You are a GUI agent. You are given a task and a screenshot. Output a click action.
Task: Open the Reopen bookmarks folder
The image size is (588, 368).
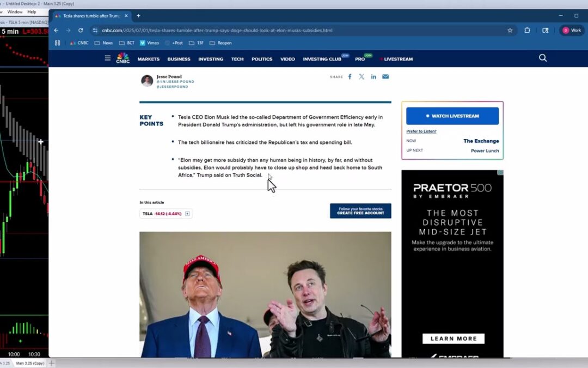pos(220,43)
